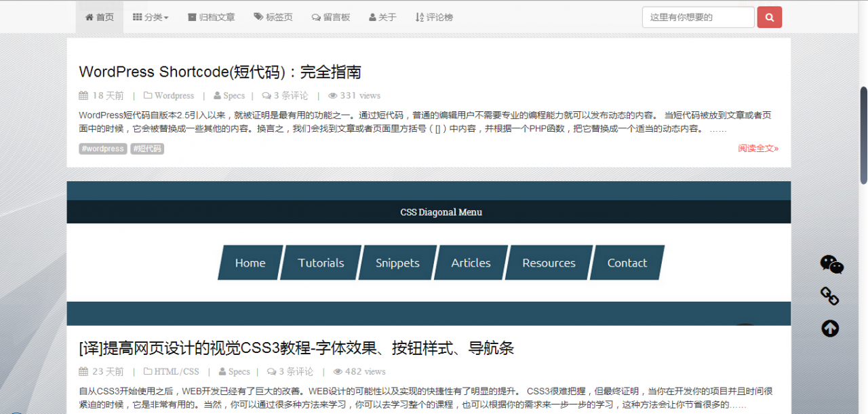Open the CSS3教程 article title
868x414 pixels.
tap(296, 348)
